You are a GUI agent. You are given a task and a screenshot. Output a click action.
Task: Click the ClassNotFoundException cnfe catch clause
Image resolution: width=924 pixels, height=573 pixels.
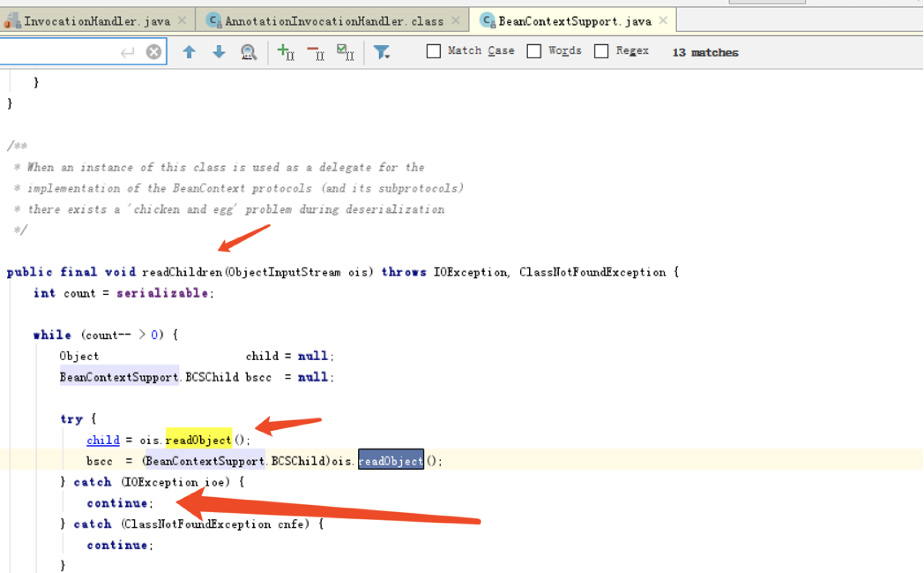(193, 524)
